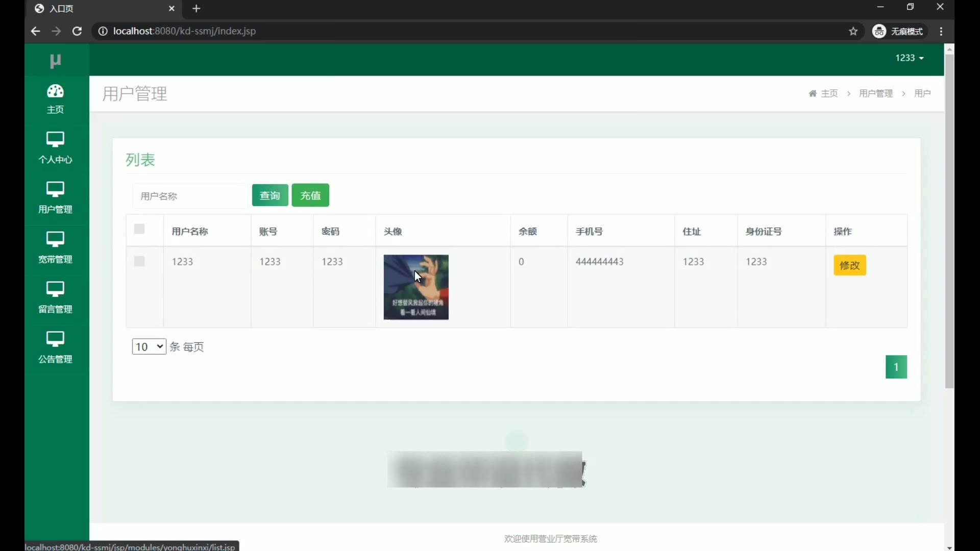Open 公告管理 monitor icon in sidebar
Screen dimensions: 980x551
(55, 339)
